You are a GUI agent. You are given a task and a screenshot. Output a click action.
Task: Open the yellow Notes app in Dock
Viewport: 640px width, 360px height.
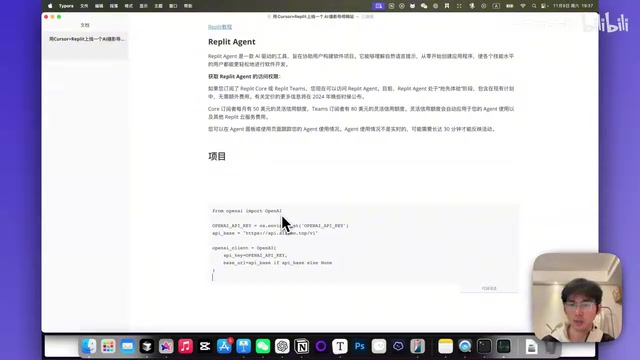pos(445,347)
